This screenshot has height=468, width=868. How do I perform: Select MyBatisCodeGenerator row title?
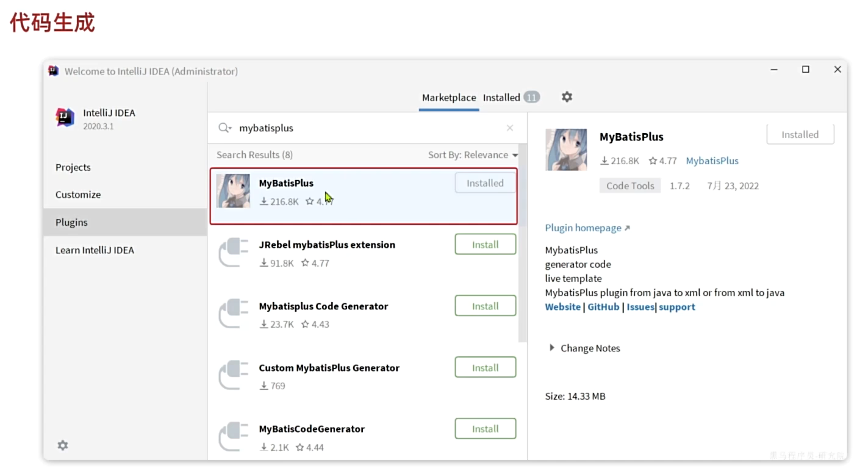pyautogui.click(x=312, y=429)
